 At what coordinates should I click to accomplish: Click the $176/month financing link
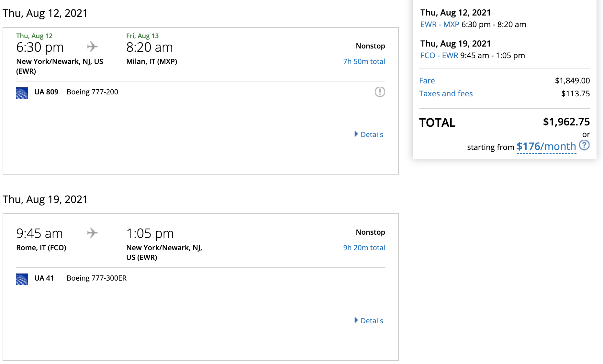pos(546,147)
